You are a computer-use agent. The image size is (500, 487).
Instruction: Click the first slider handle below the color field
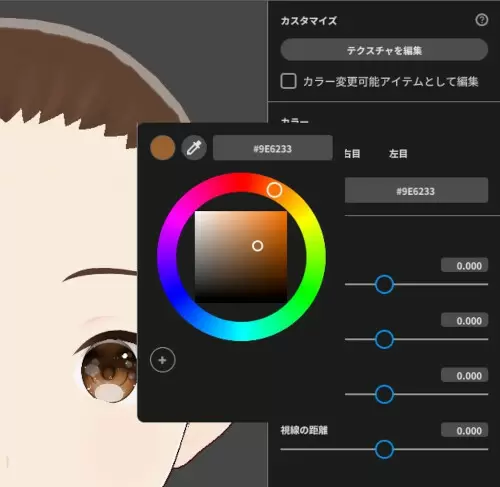tap(384, 284)
